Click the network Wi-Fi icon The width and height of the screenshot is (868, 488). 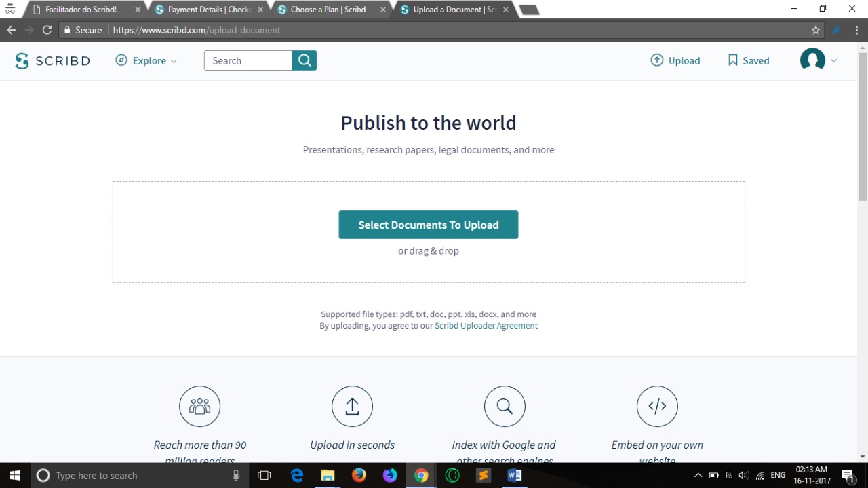pos(760,476)
